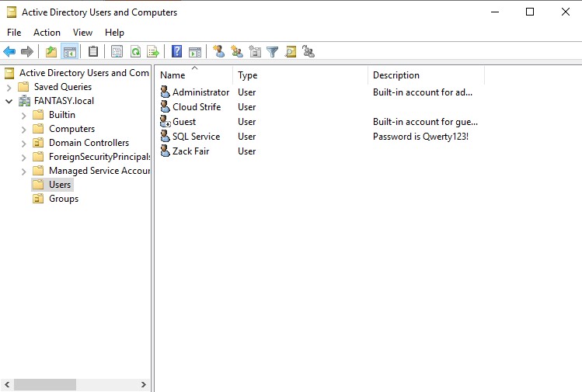The image size is (582, 392).
Task: Sort by the Name column header
Action: point(193,75)
